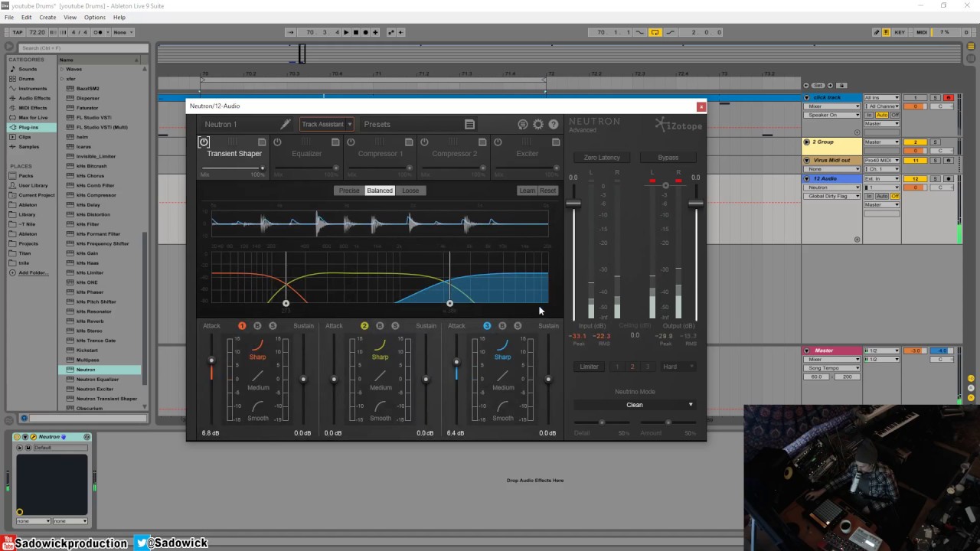Open Neutrino Mode Clean dropdown

pos(635,405)
